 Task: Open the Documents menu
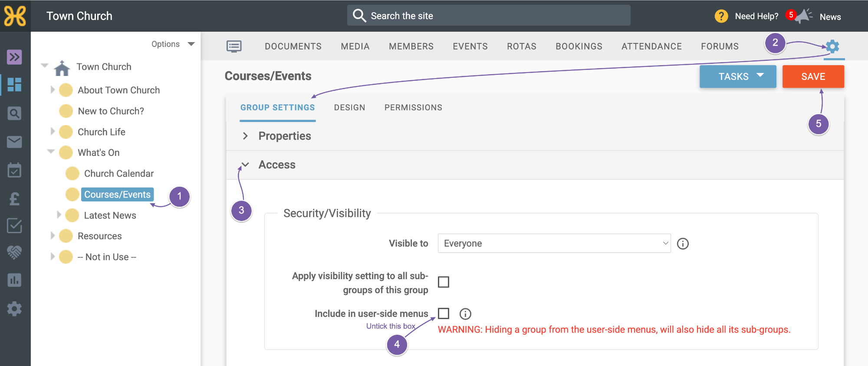pos(293,46)
